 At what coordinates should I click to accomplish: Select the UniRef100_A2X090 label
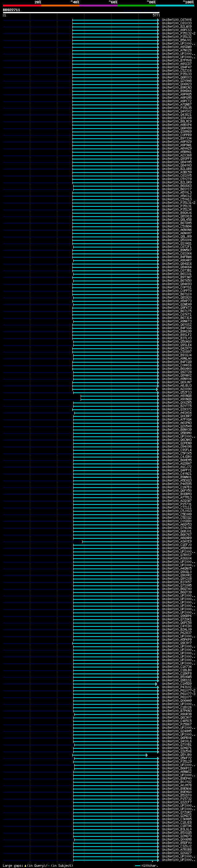[x=176, y=389]
